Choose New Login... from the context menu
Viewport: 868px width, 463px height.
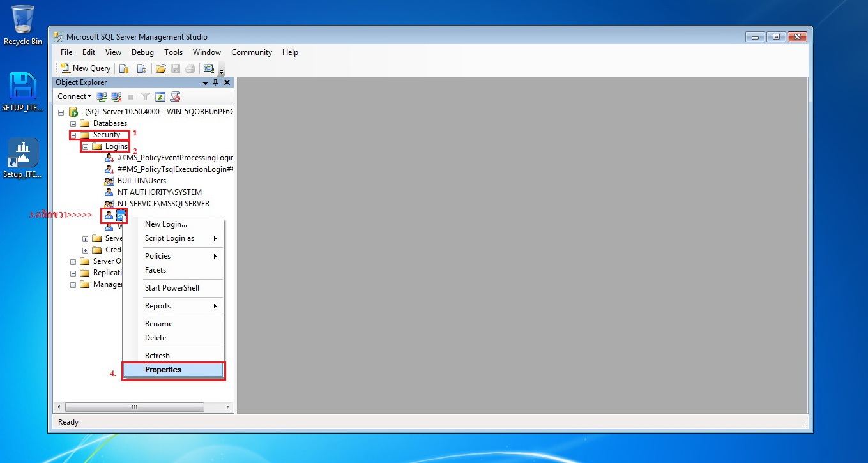[x=173, y=224]
